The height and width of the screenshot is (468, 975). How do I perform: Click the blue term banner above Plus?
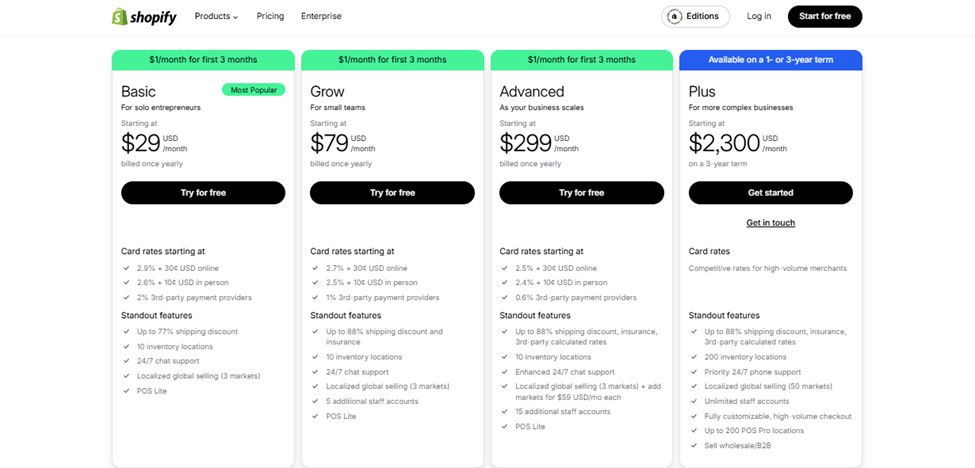coord(770,60)
